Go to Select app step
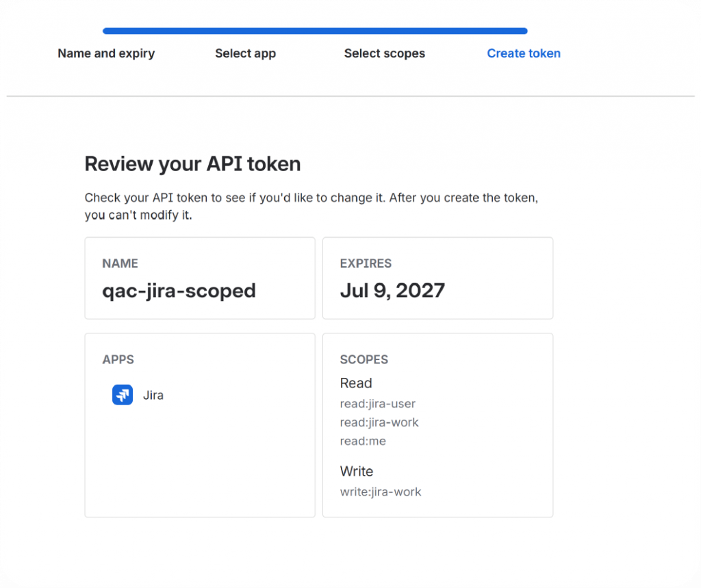 [246, 53]
